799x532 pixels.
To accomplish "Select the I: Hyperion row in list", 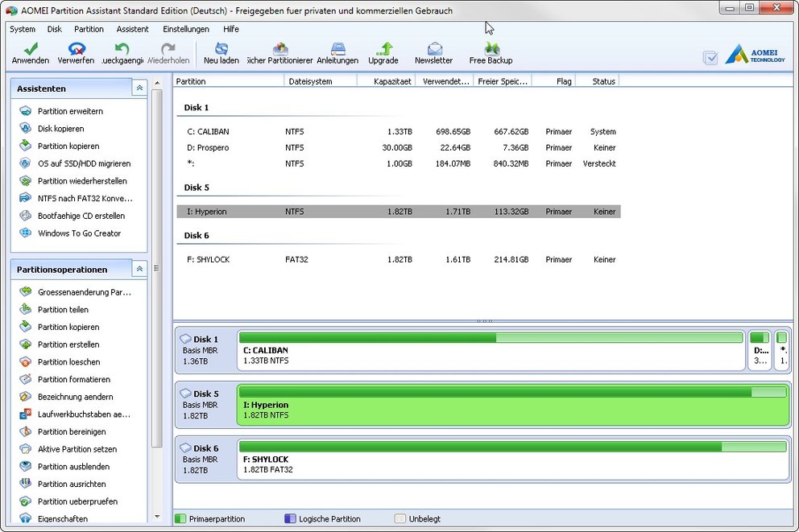I will 399,212.
